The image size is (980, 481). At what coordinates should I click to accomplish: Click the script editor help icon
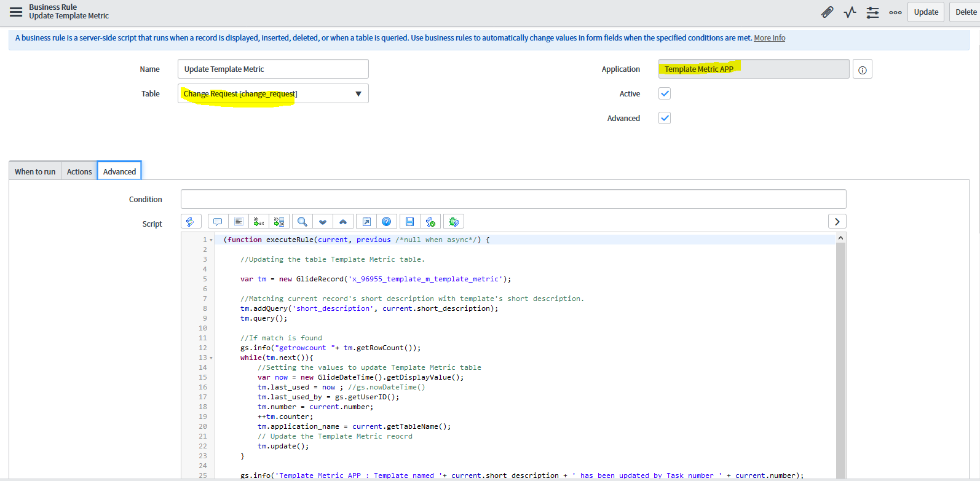tap(386, 222)
